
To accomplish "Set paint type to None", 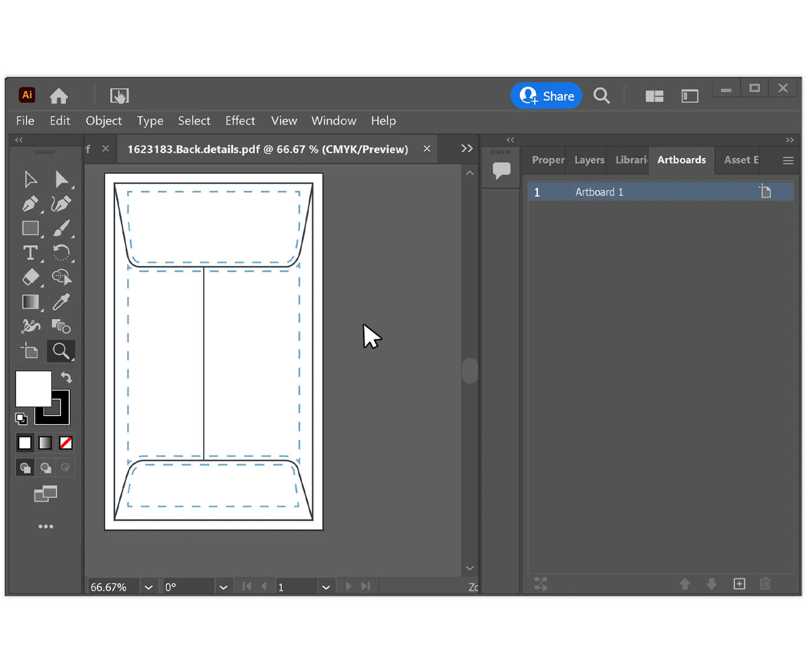I will pyautogui.click(x=66, y=443).
